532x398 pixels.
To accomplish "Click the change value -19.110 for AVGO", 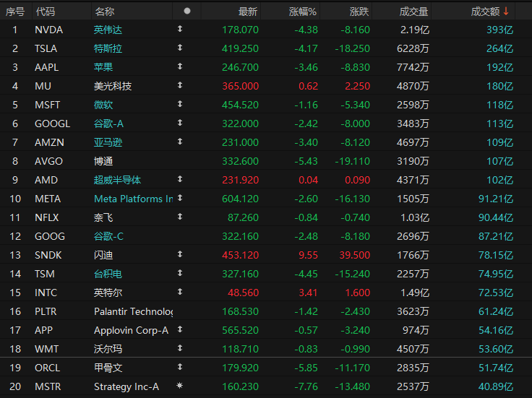I will point(352,161).
